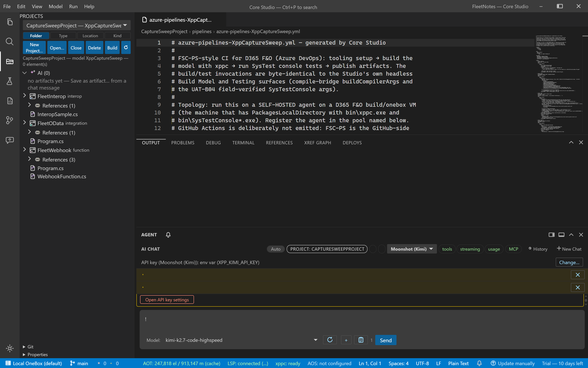Open the Testing flask sidebar icon
This screenshot has width=588, height=368.
point(10,81)
